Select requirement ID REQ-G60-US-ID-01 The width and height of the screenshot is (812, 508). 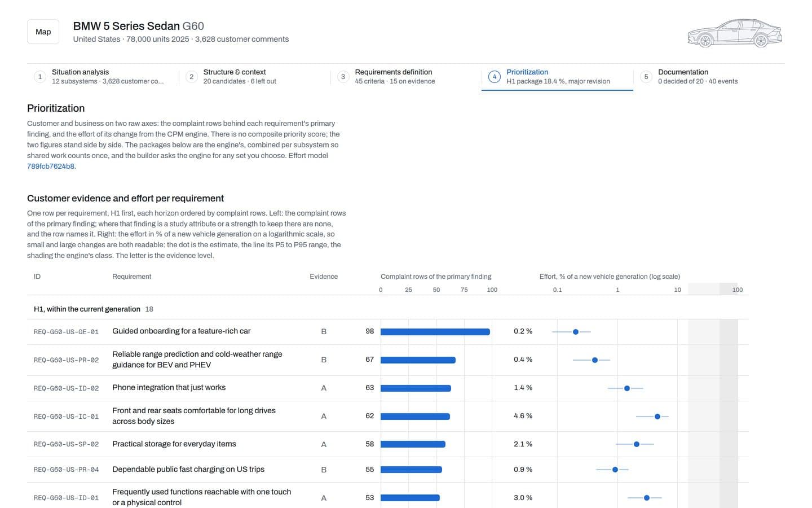coord(66,498)
